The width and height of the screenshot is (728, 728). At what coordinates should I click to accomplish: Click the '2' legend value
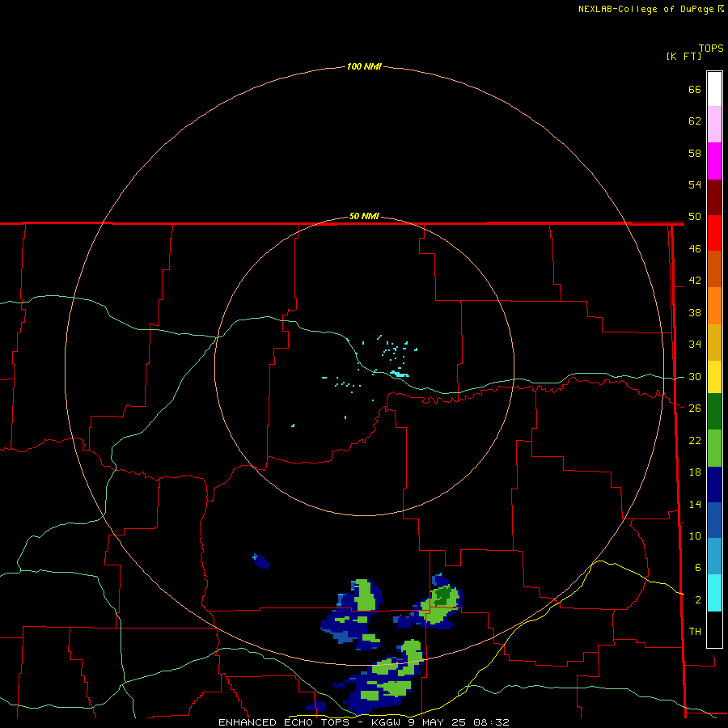point(698,600)
